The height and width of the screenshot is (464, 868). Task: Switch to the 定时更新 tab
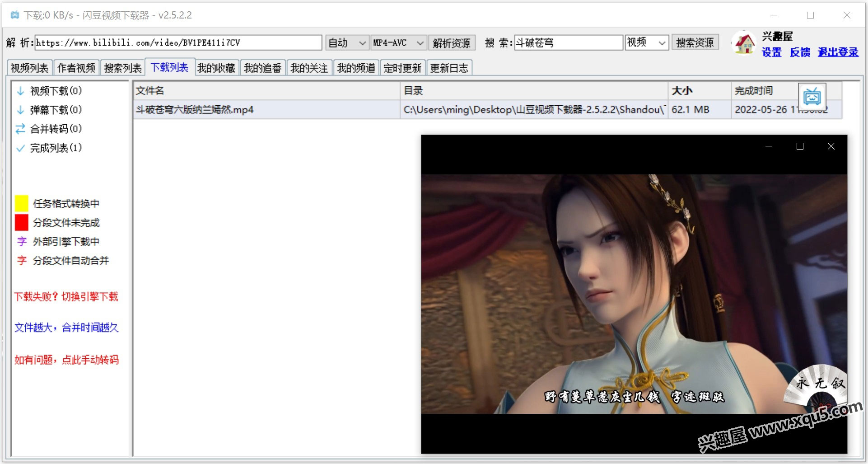tap(402, 68)
